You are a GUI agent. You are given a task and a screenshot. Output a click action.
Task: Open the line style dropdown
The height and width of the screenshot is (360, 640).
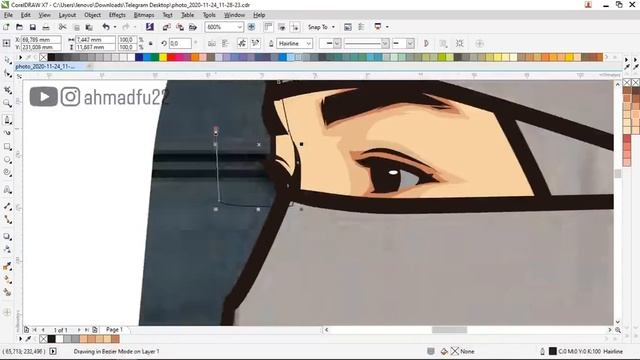[x=385, y=43]
